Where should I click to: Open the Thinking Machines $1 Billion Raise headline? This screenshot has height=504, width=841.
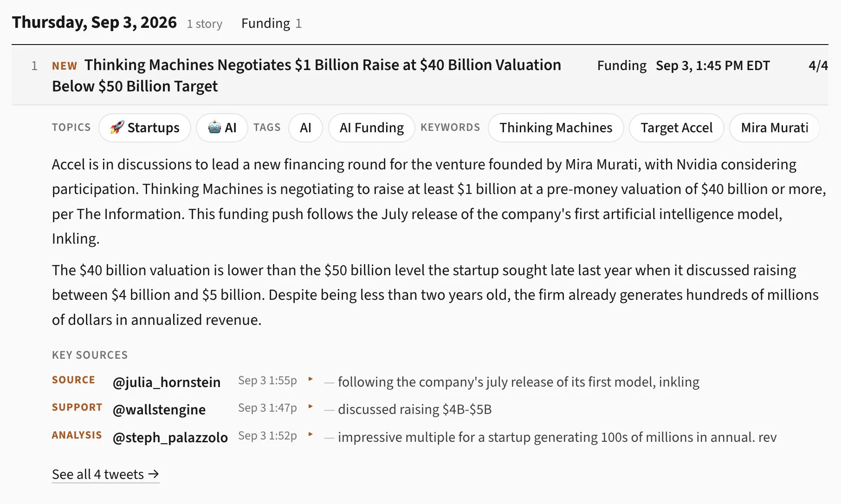(x=306, y=75)
